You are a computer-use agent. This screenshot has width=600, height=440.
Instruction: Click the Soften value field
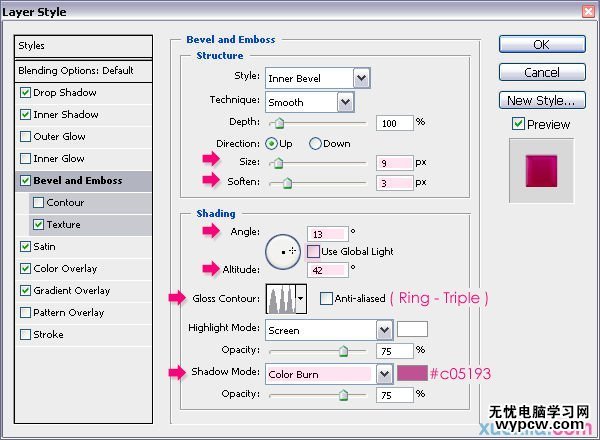click(x=395, y=184)
